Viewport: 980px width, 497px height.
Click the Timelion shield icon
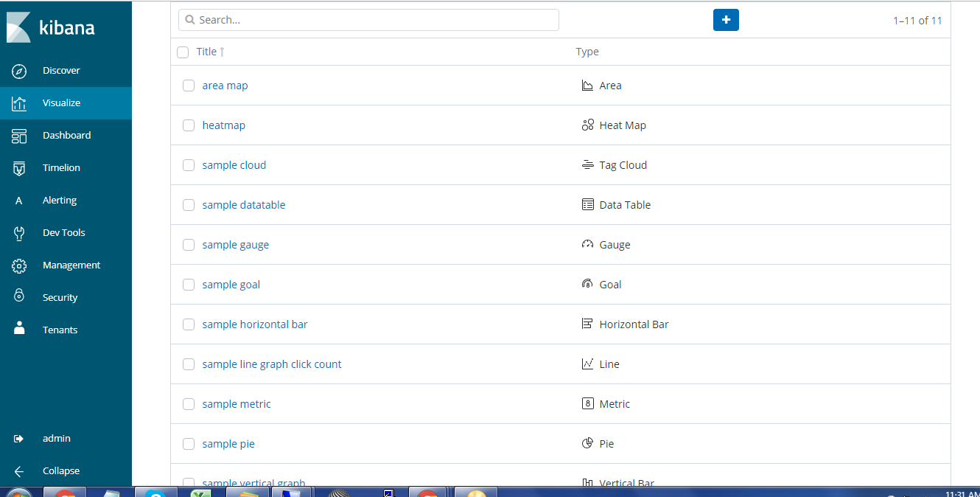tap(19, 168)
